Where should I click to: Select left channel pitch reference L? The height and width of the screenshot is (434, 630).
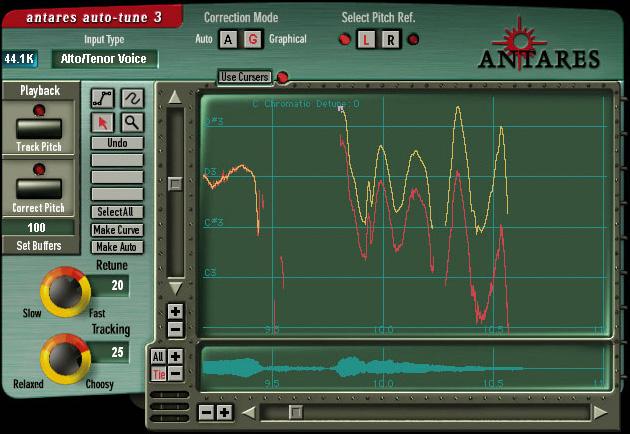click(x=366, y=40)
